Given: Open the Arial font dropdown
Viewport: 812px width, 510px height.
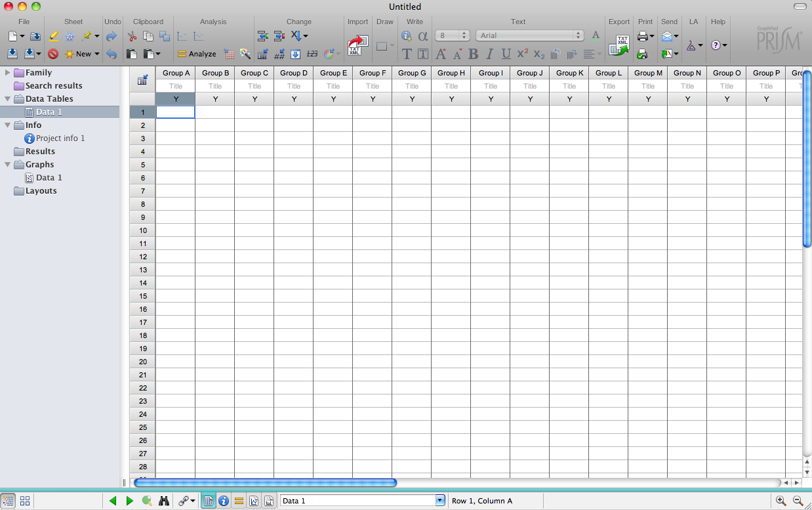Looking at the screenshot, I should click(x=529, y=35).
